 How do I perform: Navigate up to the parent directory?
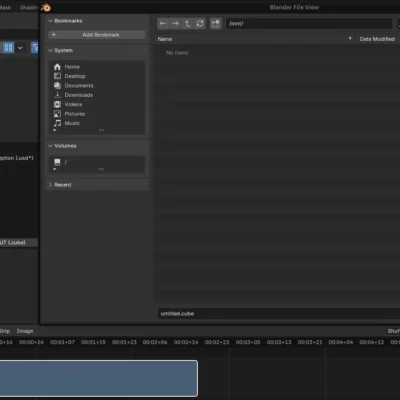pos(188,23)
